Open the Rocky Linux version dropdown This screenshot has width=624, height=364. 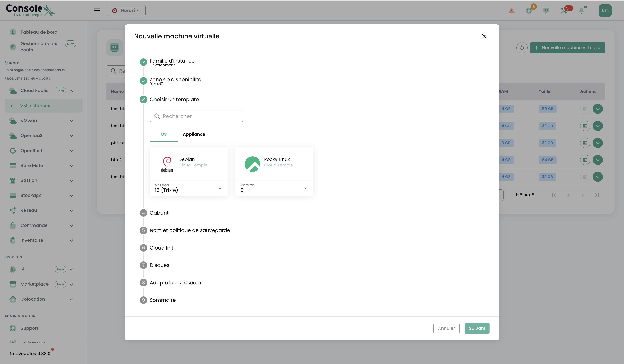(x=274, y=189)
